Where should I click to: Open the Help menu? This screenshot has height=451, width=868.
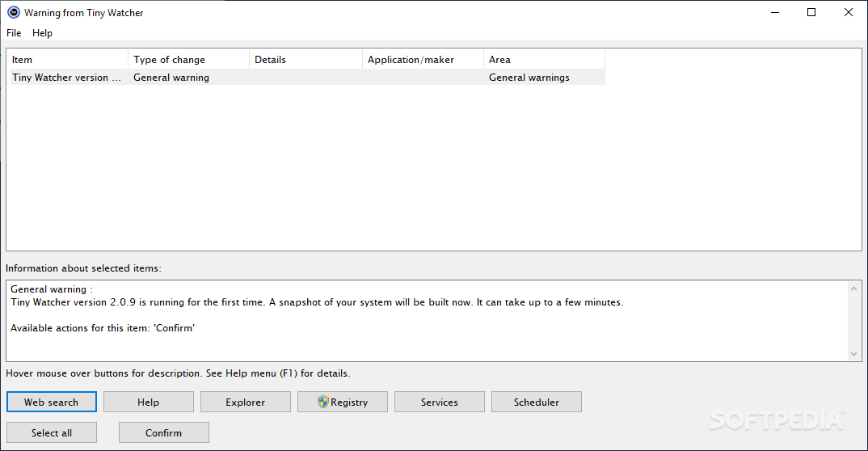(x=42, y=33)
